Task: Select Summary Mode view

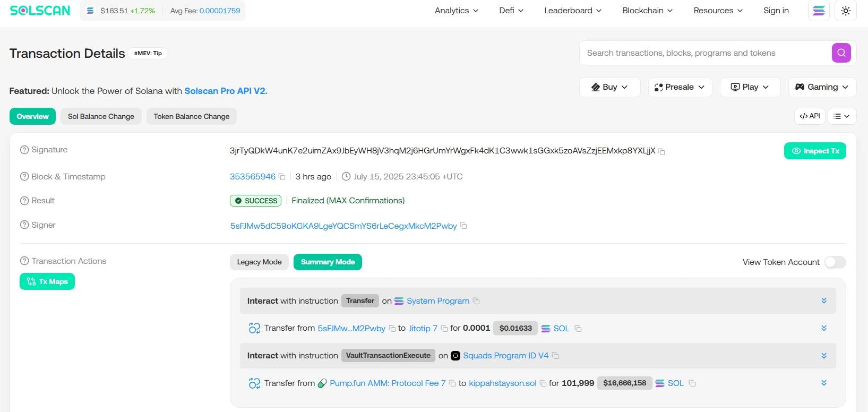Action: [x=328, y=262]
